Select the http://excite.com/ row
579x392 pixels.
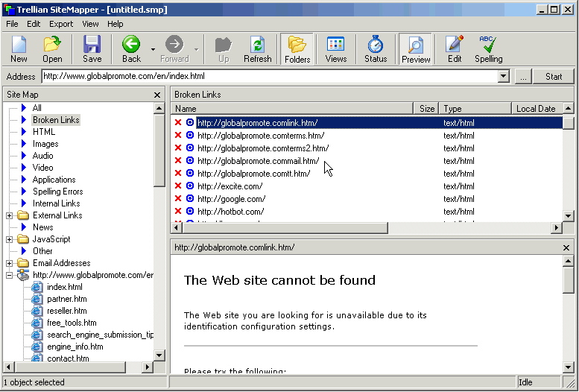(230, 186)
